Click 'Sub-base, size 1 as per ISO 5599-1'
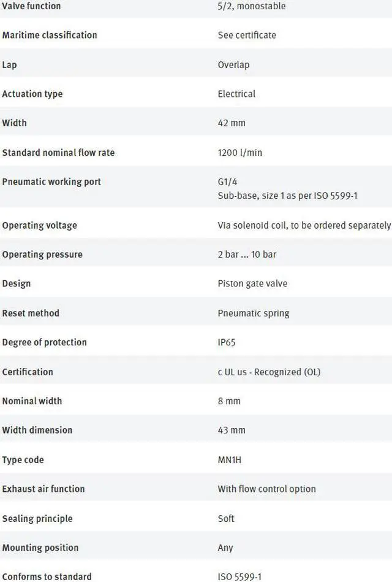 click(287, 196)
